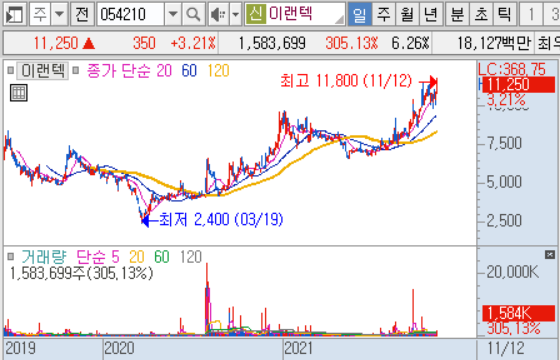Screen dimensions: 560x360
Task: Click the volume value 1,583,699
Action: tap(272, 43)
